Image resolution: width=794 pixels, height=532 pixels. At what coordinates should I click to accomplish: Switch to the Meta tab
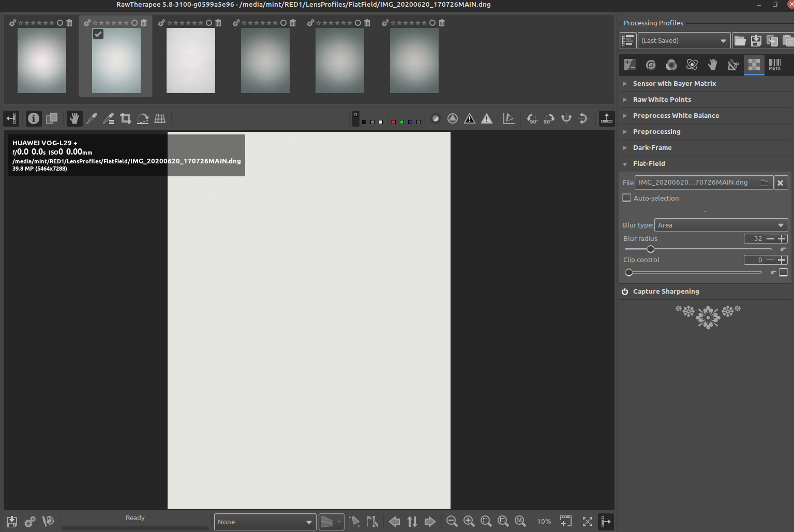774,65
